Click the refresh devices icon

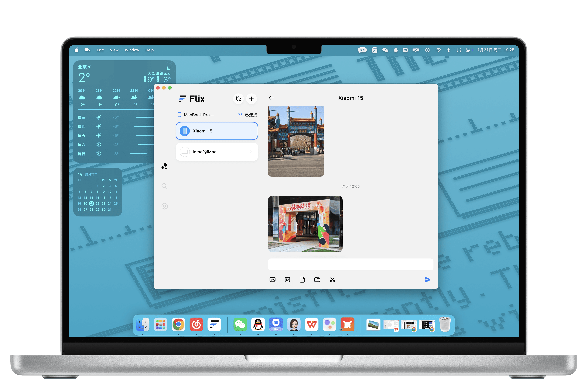pyautogui.click(x=238, y=99)
